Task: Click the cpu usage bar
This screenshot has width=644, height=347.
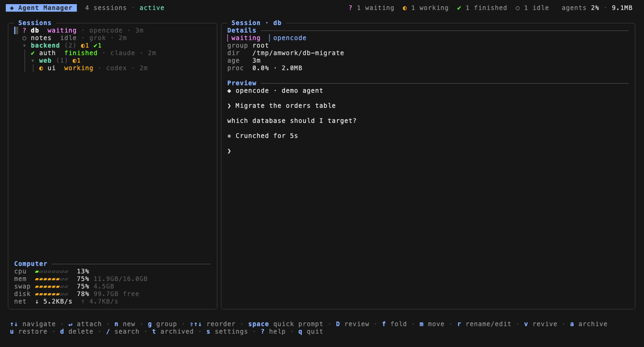Action: tap(52, 271)
